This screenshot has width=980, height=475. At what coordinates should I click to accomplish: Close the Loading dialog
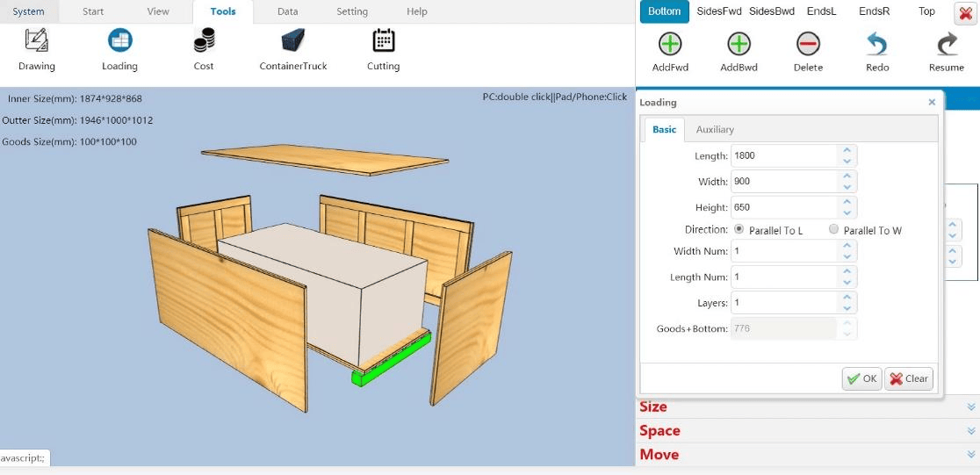(932, 102)
